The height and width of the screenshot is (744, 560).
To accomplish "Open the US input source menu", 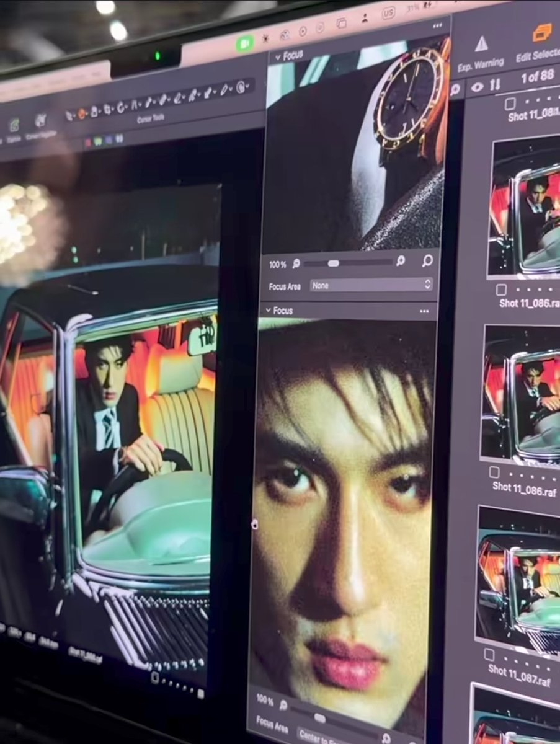I will [x=388, y=14].
